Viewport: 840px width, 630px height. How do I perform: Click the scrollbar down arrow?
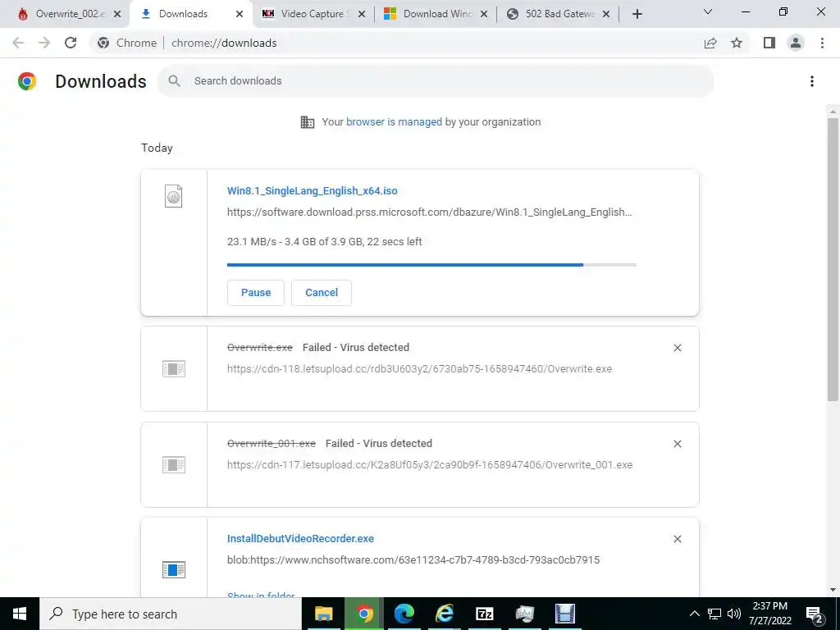(833, 590)
